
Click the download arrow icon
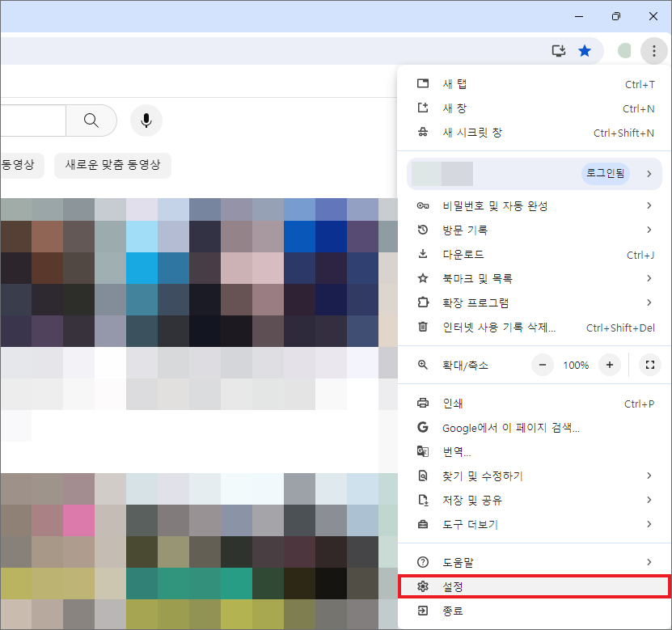click(x=423, y=254)
